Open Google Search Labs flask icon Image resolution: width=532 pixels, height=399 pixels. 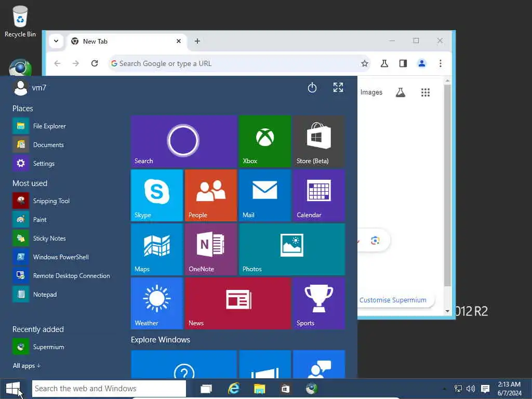click(401, 92)
